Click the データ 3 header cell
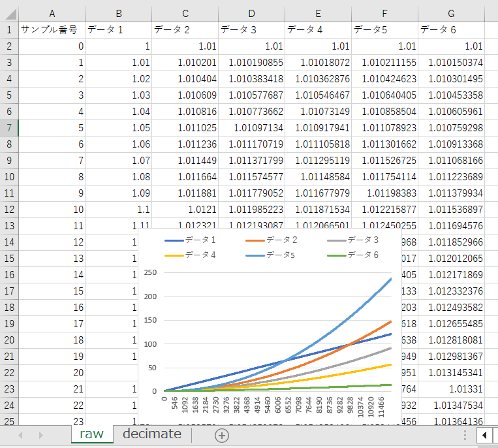The image size is (498, 448). pos(251,30)
